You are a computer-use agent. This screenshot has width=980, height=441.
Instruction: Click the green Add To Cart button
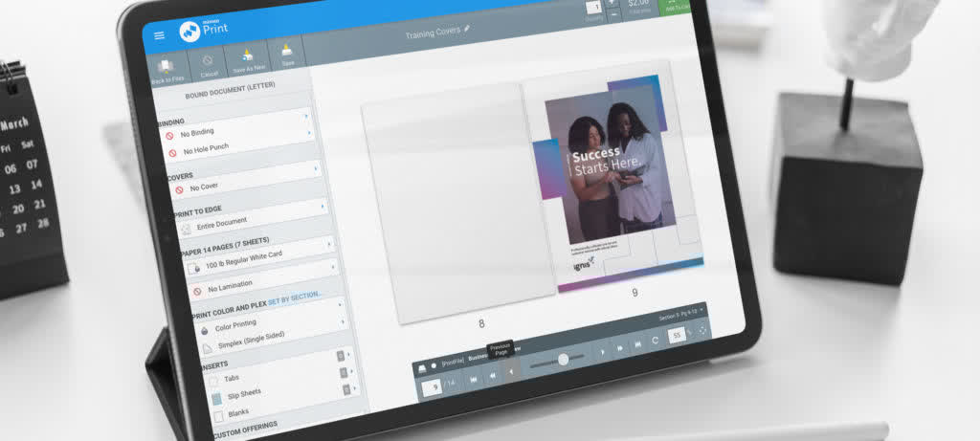pos(677,6)
